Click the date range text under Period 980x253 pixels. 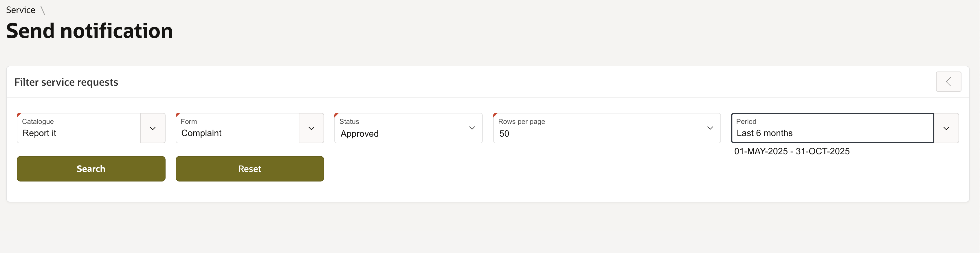tap(792, 151)
